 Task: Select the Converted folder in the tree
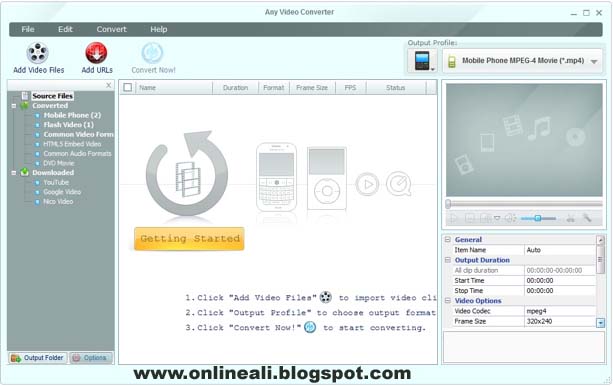50,106
